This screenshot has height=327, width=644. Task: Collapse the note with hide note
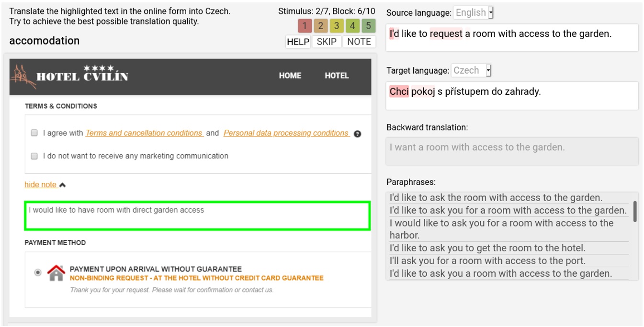[x=41, y=185]
